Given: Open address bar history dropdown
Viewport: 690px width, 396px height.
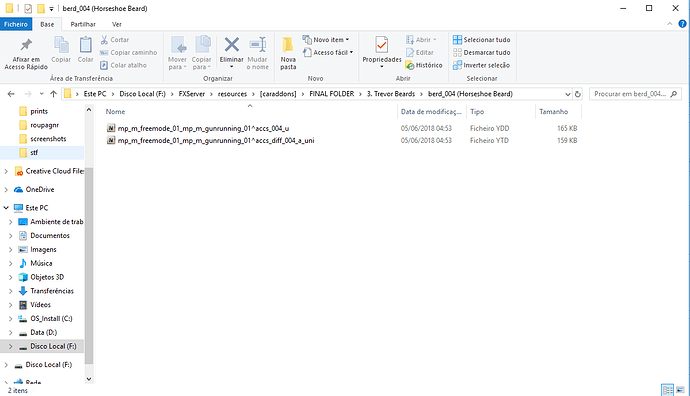Looking at the screenshot, I should [x=568, y=94].
